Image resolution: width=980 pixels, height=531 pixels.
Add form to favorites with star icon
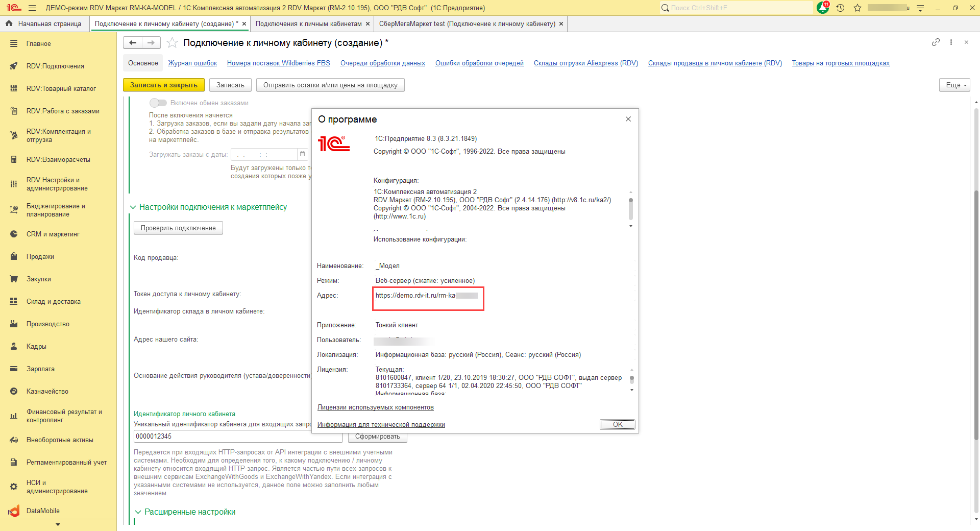coord(173,43)
